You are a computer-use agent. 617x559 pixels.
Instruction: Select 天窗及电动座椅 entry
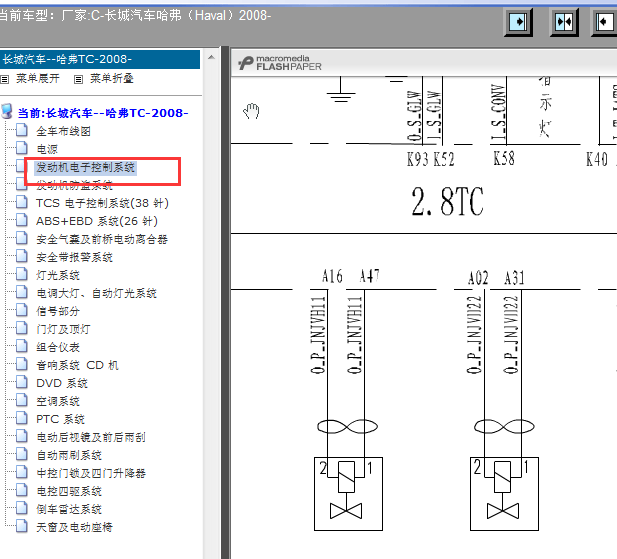click(74, 527)
